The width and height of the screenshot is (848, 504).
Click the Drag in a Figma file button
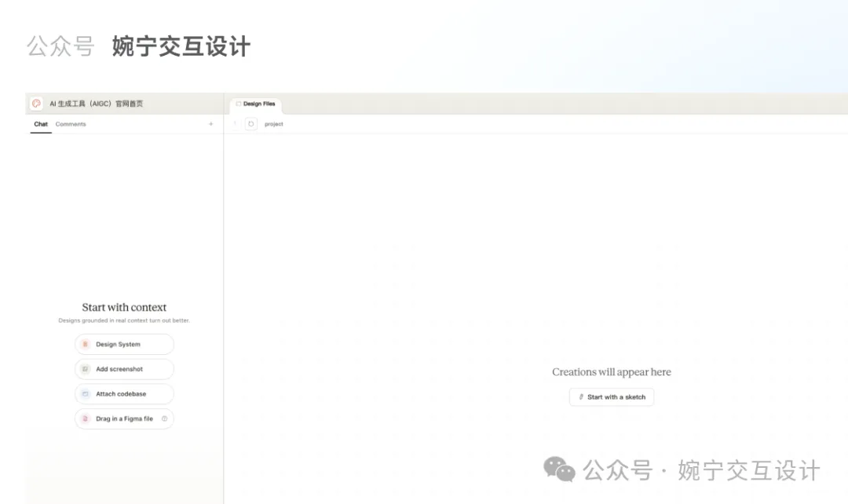(x=124, y=418)
